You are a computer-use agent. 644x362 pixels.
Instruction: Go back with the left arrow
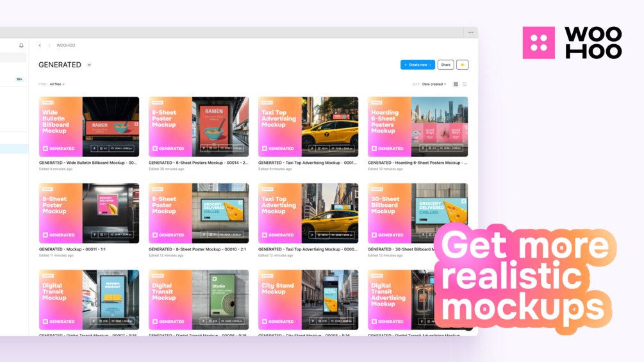pos(40,45)
